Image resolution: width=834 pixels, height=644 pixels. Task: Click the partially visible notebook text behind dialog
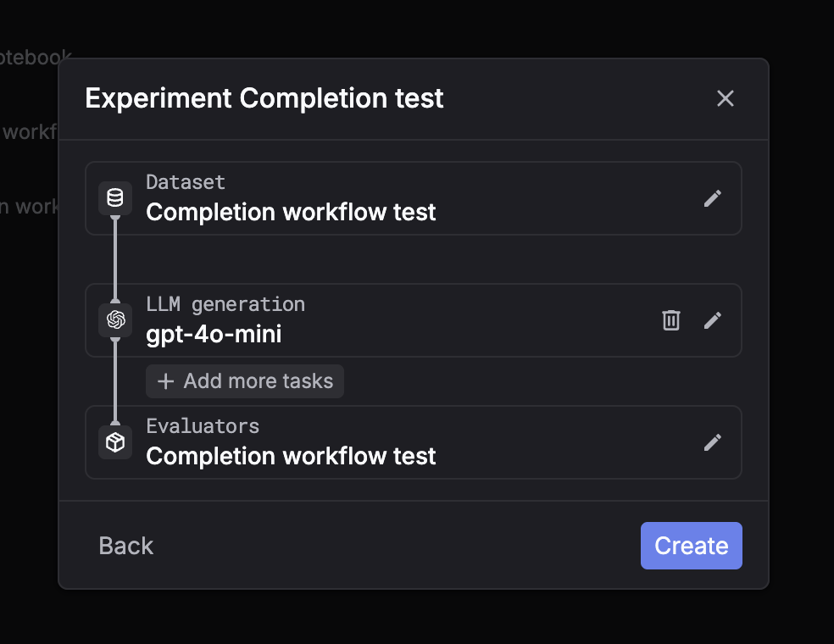[x=34, y=58]
